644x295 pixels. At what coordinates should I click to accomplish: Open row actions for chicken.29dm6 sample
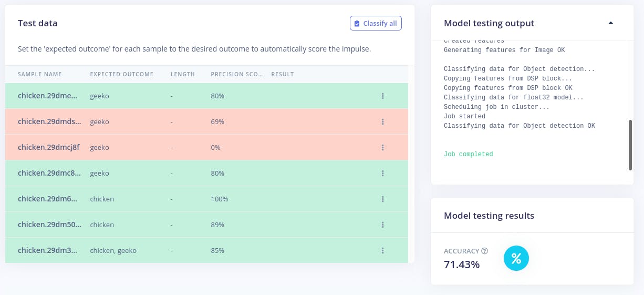(x=383, y=199)
